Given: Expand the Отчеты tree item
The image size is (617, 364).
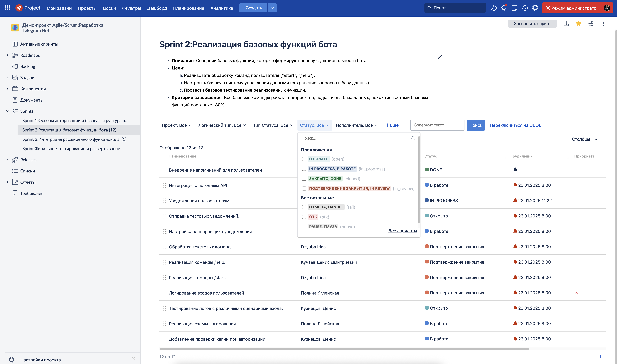Looking at the screenshot, I should tap(7, 182).
